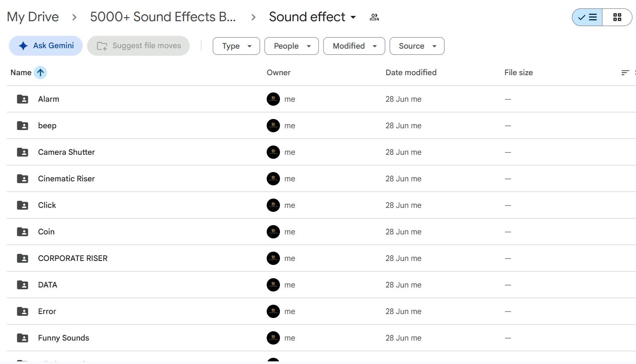Switch to grid layout view
636x364 pixels.
[x=617, y=17]
